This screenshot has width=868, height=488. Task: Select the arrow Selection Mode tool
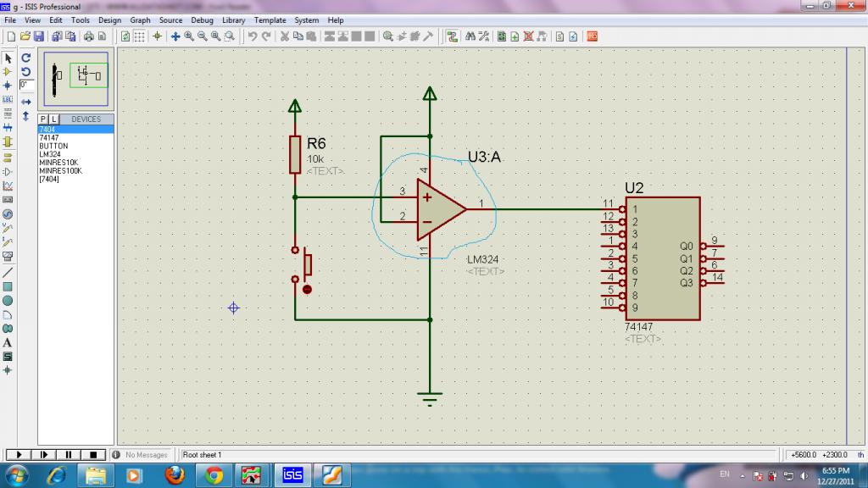(x=8, y=58)
